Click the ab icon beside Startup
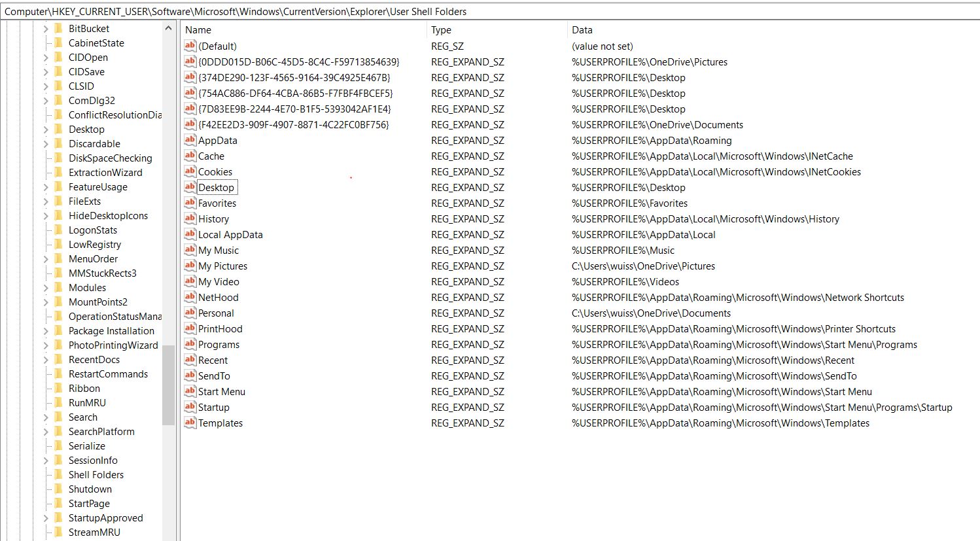Image resolution: width=980 pixels, height=541 pixels. click(190, 407)
